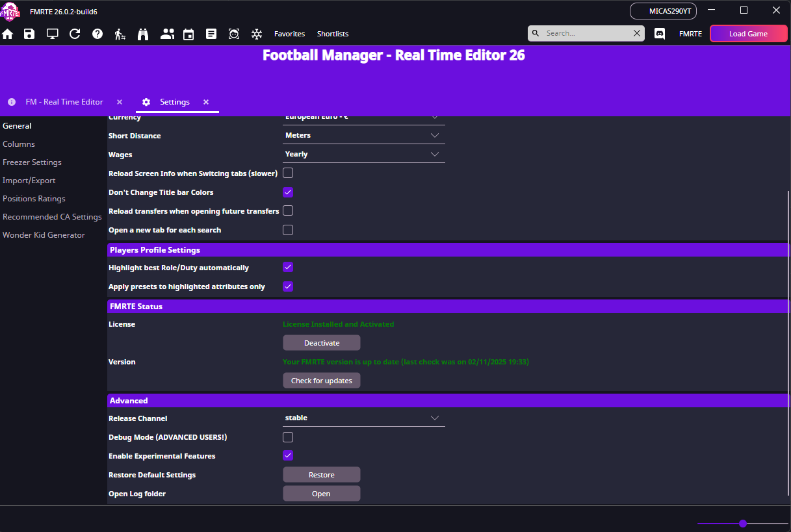Select Freezer Settings in the sidebar

pos(32,162)
